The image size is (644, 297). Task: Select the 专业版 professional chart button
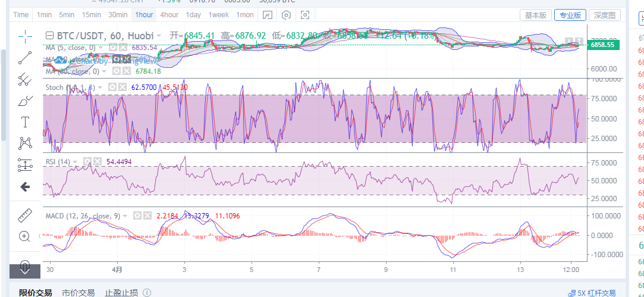click(570, 15)
